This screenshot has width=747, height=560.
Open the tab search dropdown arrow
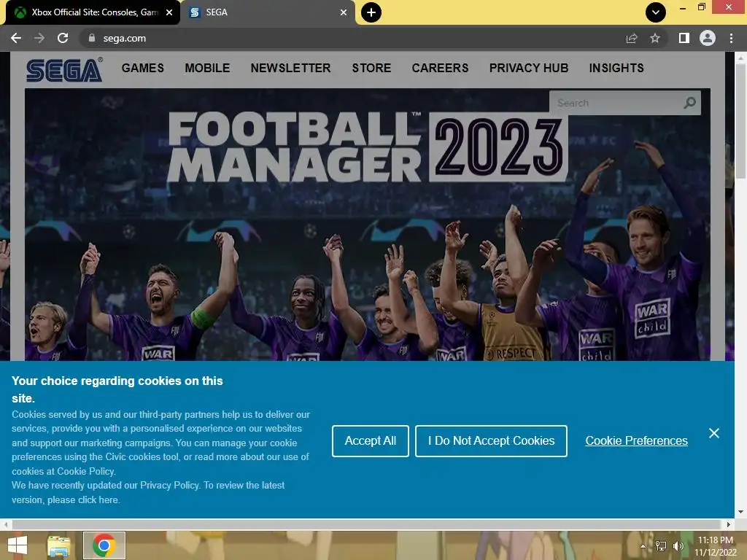(656, 12)
